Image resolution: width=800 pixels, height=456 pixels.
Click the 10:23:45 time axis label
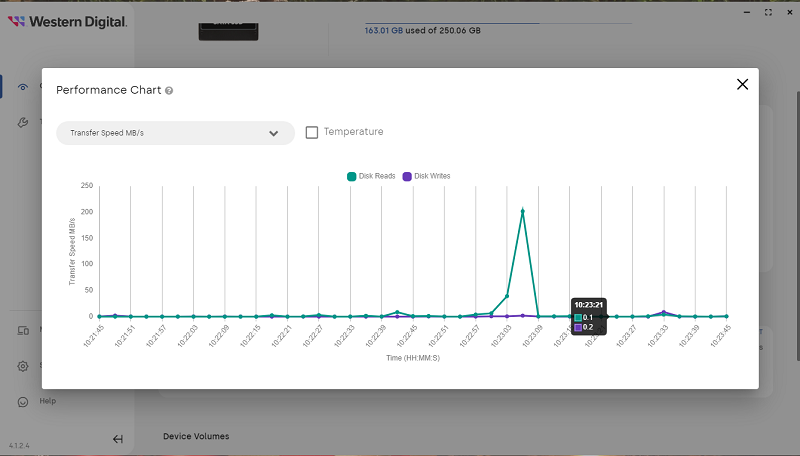click(x=720, y=337)
